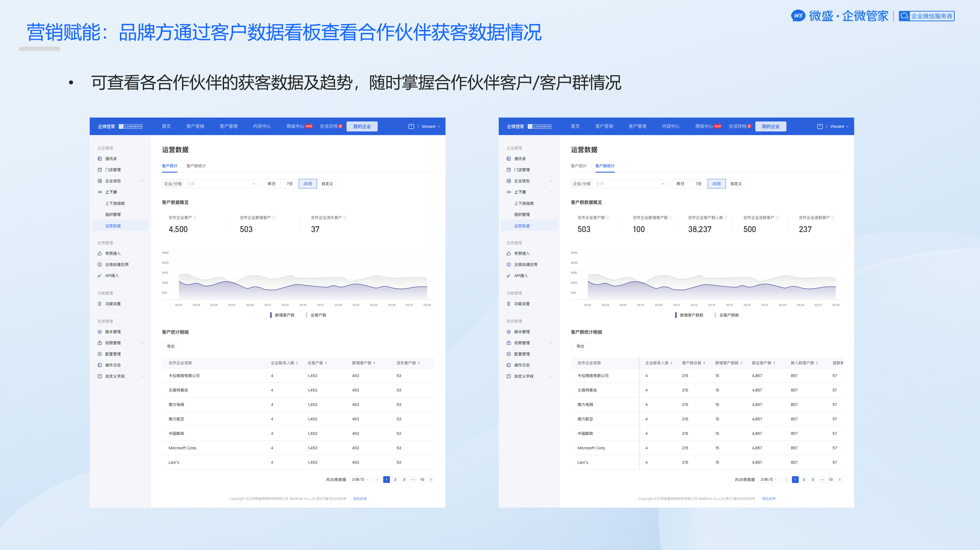Image resolution: width=980 pixels, height=550 pixels.
Task: Select 昨日 range in right dashboard
Action: point(681,184)
